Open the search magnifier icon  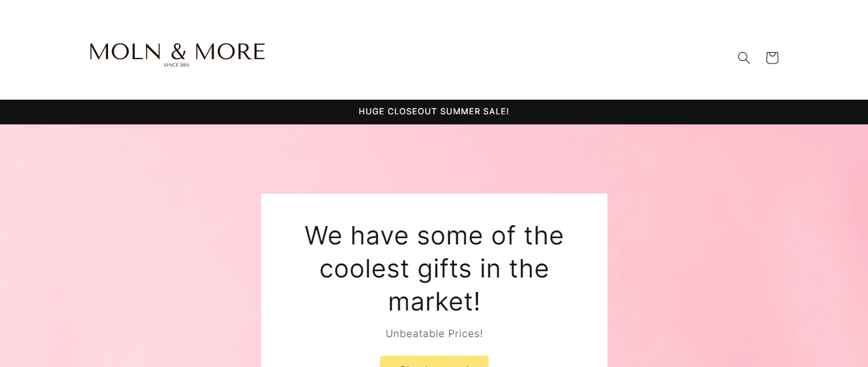pos(743,58)
